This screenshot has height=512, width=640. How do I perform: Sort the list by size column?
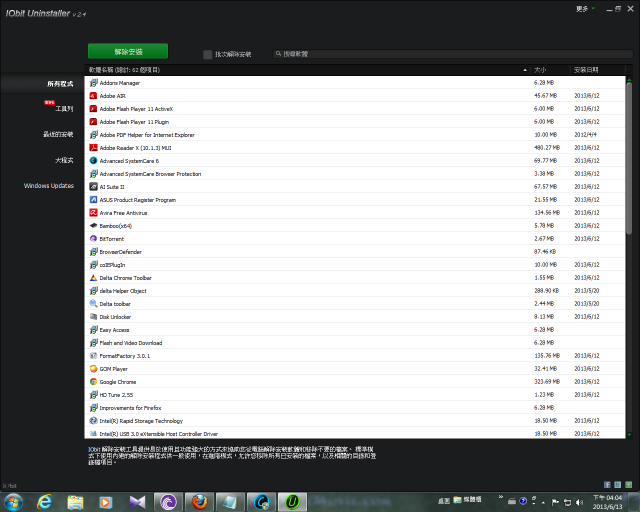coord(549,70)
